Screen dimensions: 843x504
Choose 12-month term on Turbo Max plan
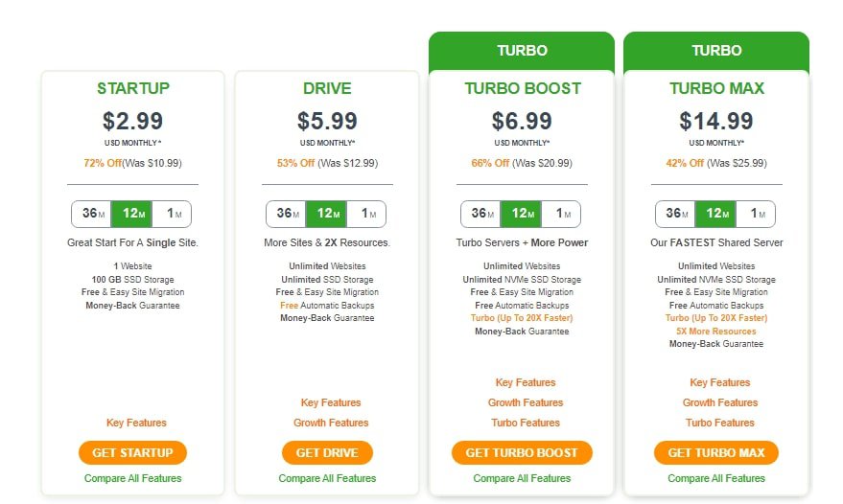[715, 214]
